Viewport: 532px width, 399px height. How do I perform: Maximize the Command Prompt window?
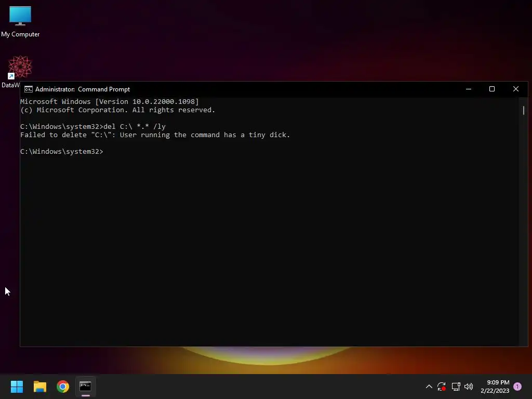492,89
